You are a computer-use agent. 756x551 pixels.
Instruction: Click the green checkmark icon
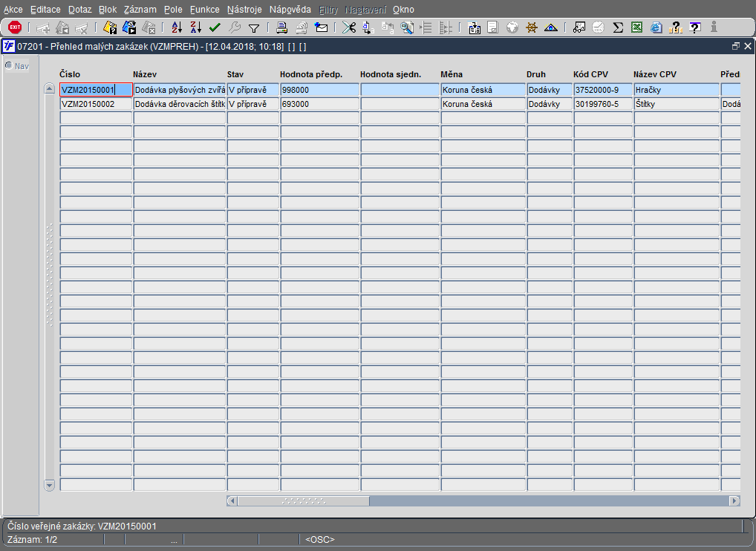click(x=215, y=27)
